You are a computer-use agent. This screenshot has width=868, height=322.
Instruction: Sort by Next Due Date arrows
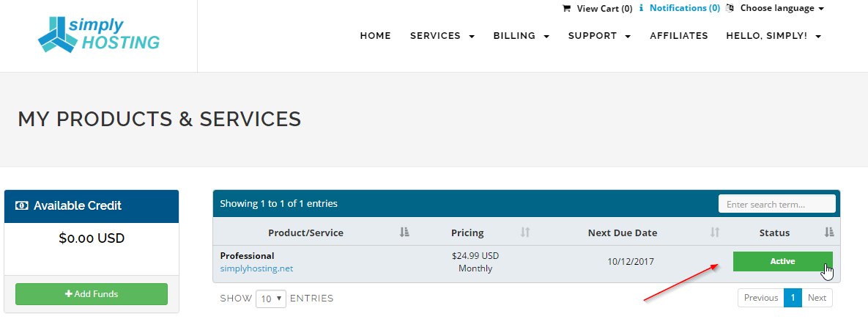tap(715, 233)
